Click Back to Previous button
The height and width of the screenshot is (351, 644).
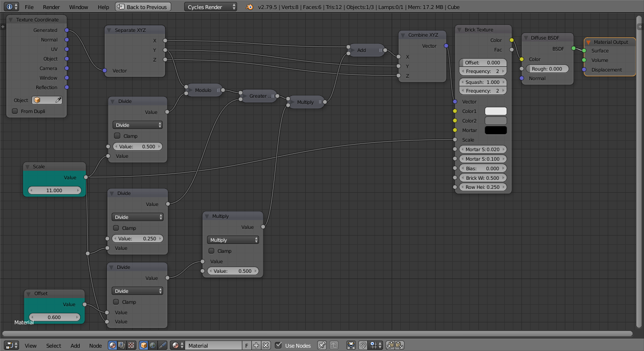[142, 7]
